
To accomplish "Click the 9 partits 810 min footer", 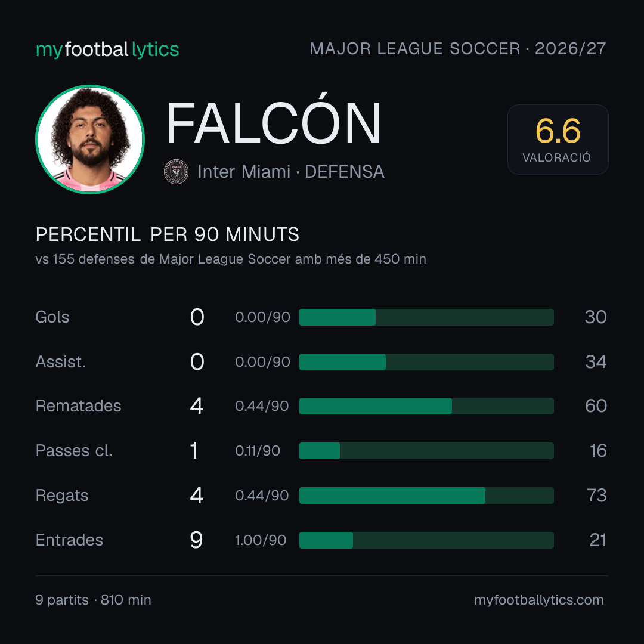I will (x=93, y=600).
